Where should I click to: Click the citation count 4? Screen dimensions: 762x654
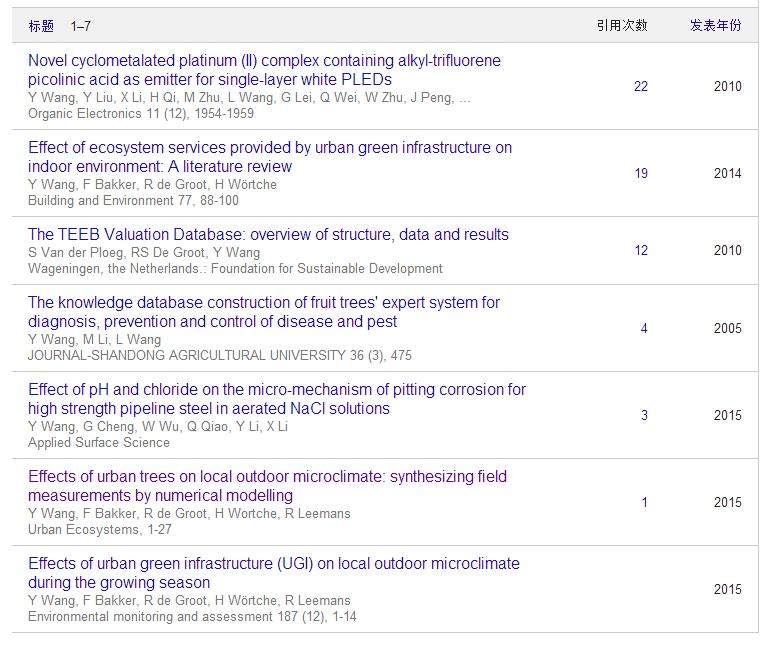click(x=644, y=329)
